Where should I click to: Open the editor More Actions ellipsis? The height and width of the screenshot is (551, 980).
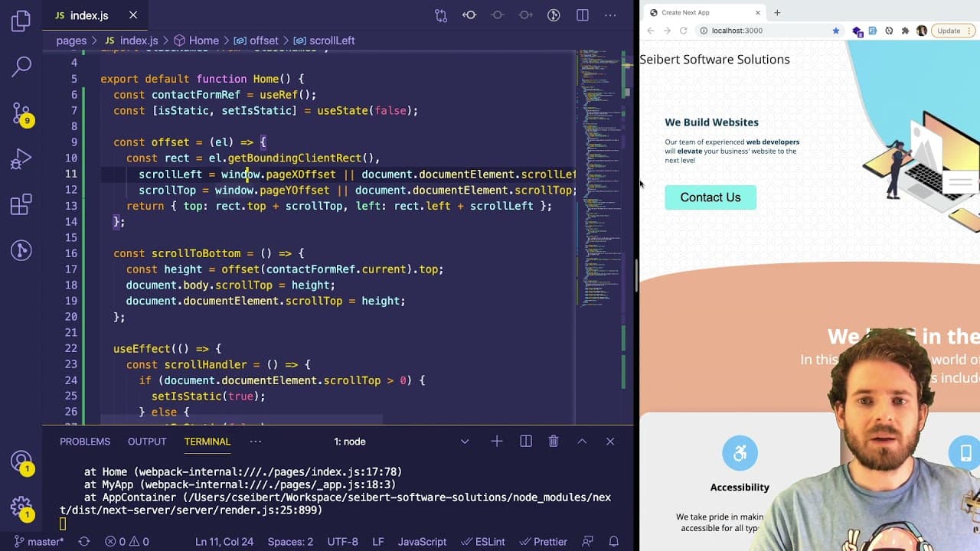tap(610, 15)
